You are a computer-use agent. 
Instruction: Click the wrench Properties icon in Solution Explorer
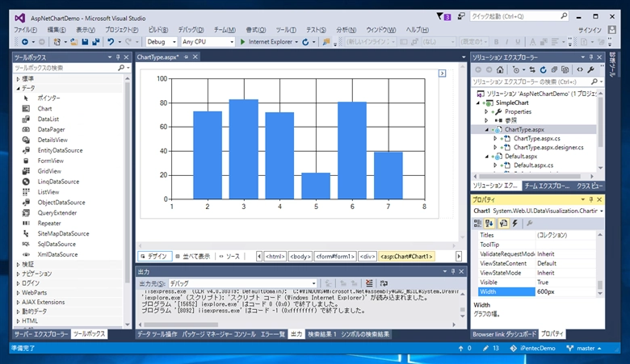click(590, 70)
